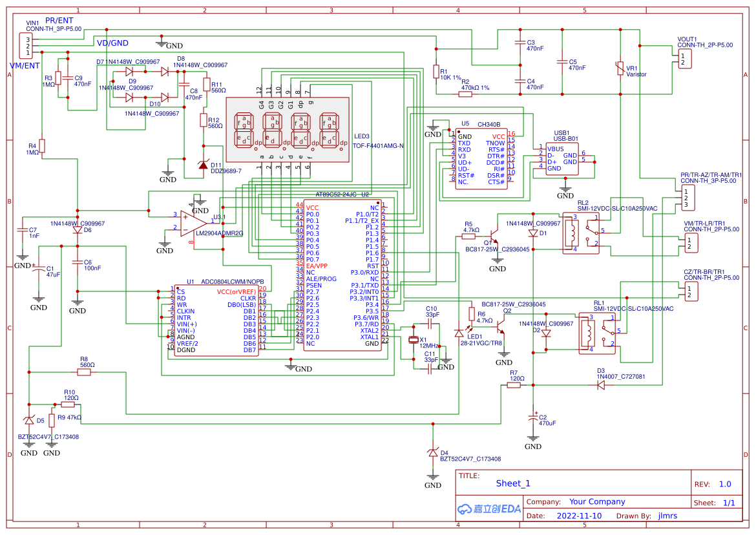
Task: Click the REV 1.0 value
Action: pyautogui.click(x=724, y=484)
